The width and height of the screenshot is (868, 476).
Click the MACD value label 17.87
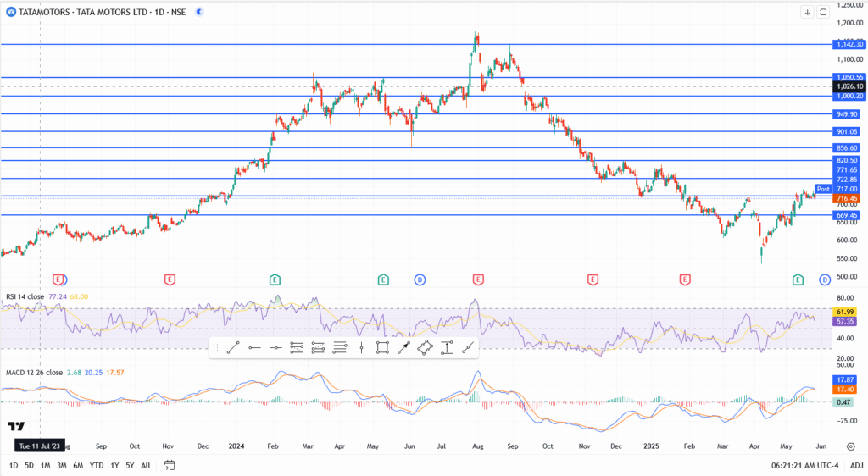point(845,380)
